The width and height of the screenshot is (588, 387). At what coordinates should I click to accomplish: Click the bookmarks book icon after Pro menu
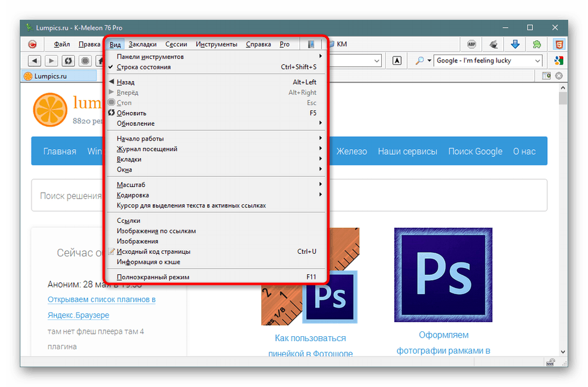pos(311,44)
